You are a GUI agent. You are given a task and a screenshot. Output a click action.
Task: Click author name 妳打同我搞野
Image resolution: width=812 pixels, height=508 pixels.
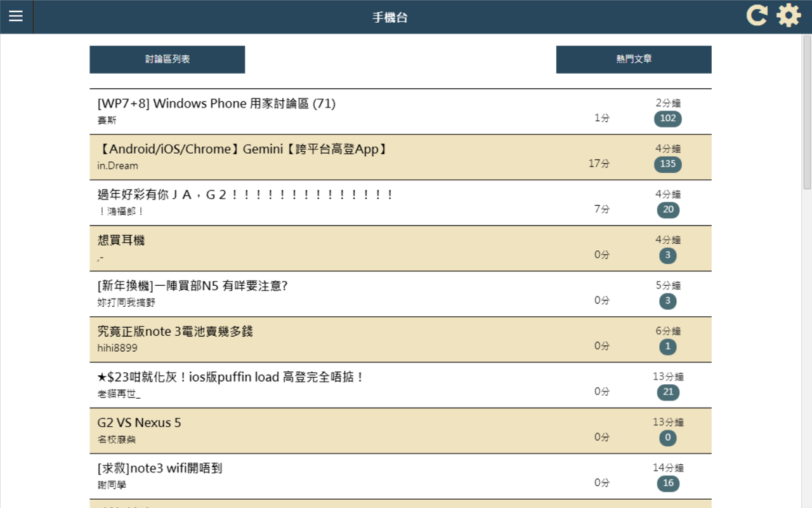126,303
